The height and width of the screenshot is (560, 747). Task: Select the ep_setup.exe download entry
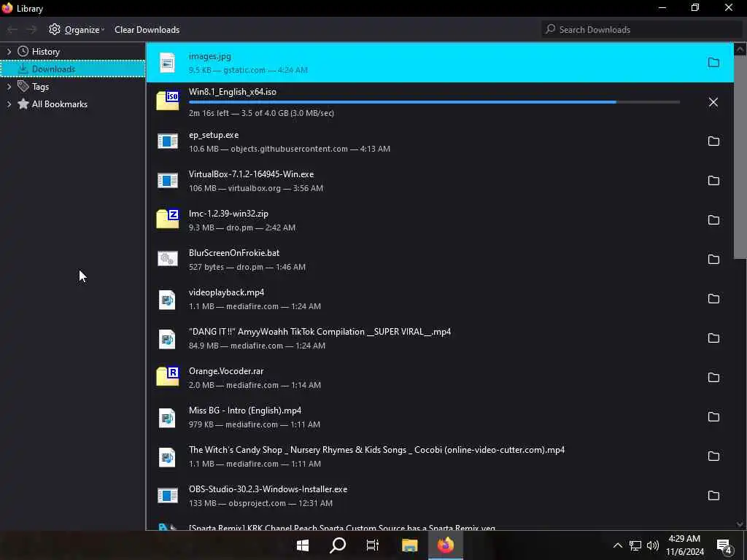point(440,141)
